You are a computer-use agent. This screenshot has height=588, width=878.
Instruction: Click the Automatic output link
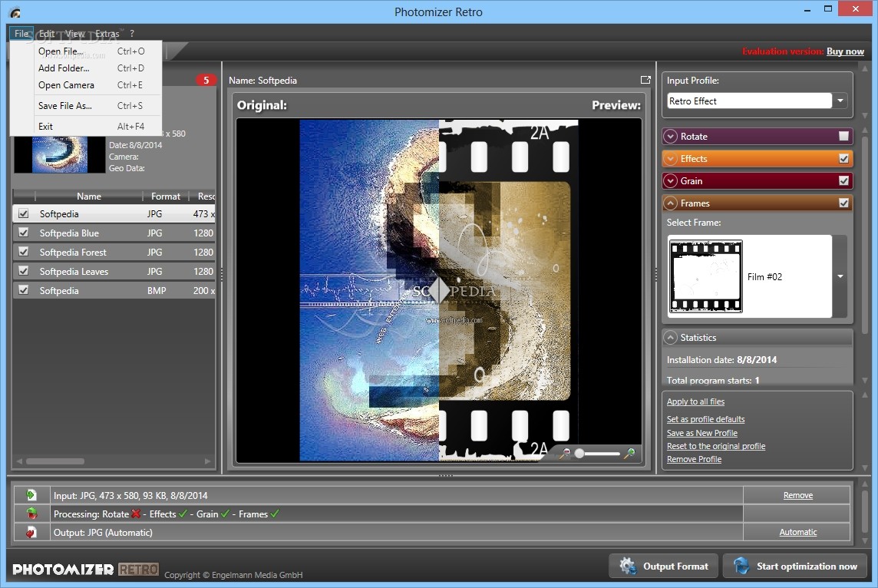point(798,532)
